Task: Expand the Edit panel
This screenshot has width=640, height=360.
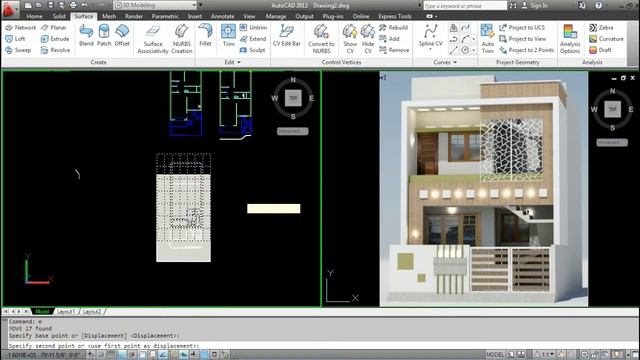Action: [232, 62]
